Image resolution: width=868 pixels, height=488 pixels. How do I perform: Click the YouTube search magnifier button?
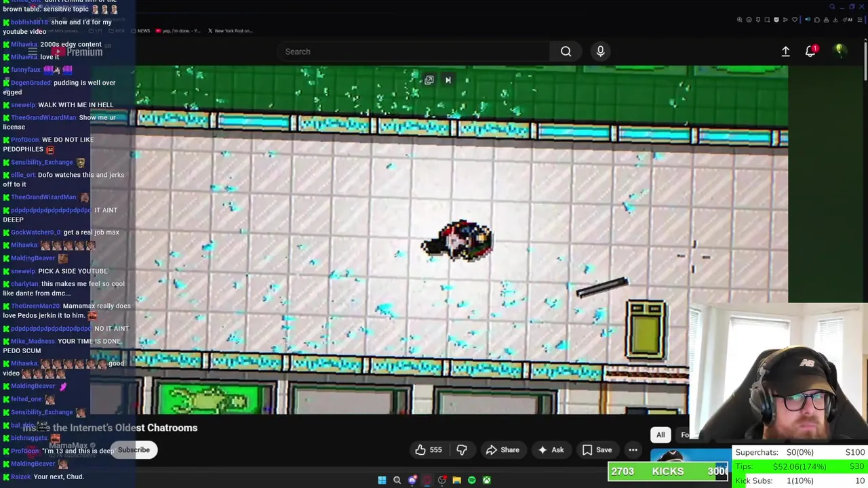(x=566, y=52)
